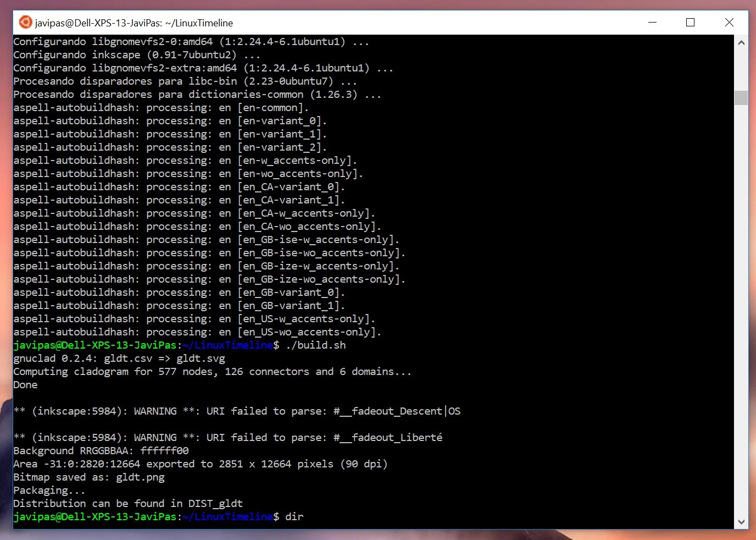The width and height of the screenshot is (756, 540).
Task: Click the vertical scrollbar thumb
Action: pos(741,97)
